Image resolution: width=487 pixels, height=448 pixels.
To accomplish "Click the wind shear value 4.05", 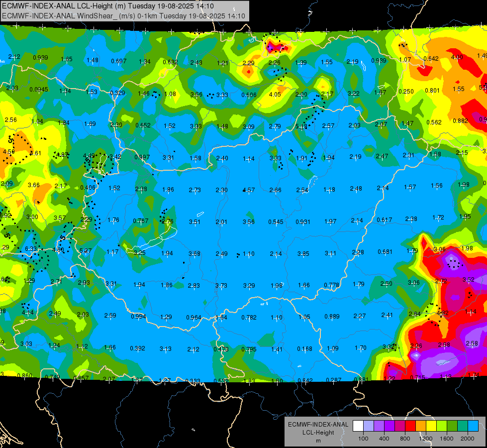I will click(x=275, y=95).
